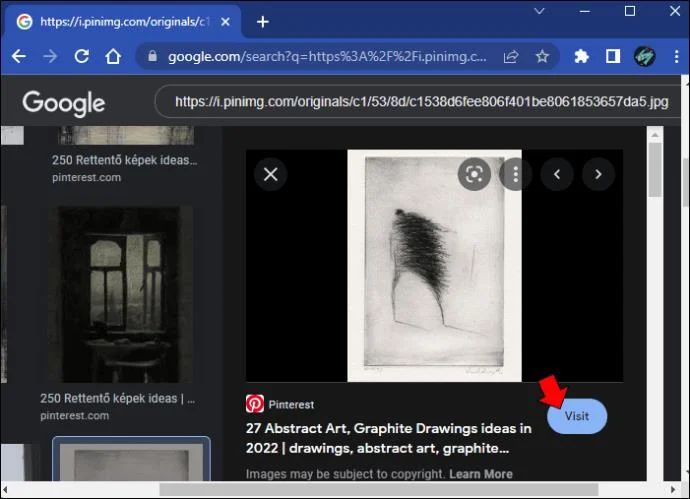The width and height of the screenshot is (690, 499).
Task: Reload the page with the refresh icon
Action: tap(82, 56)
